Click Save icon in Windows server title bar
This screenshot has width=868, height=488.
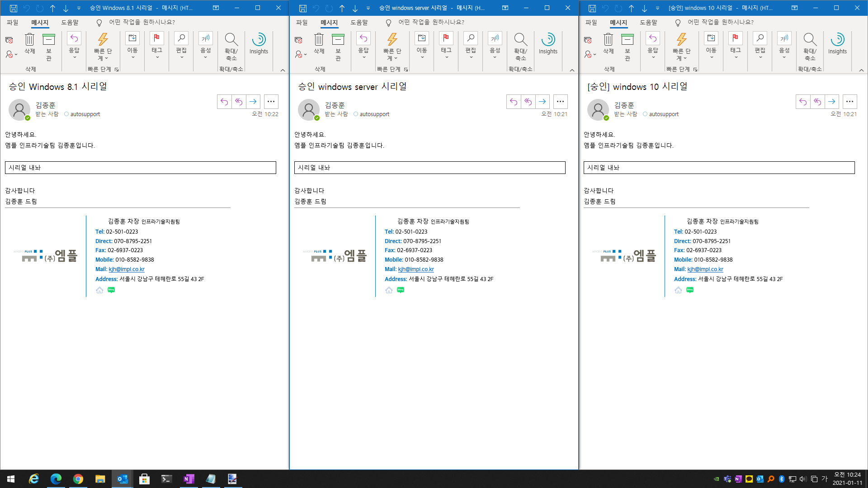(x=302, y=8)
